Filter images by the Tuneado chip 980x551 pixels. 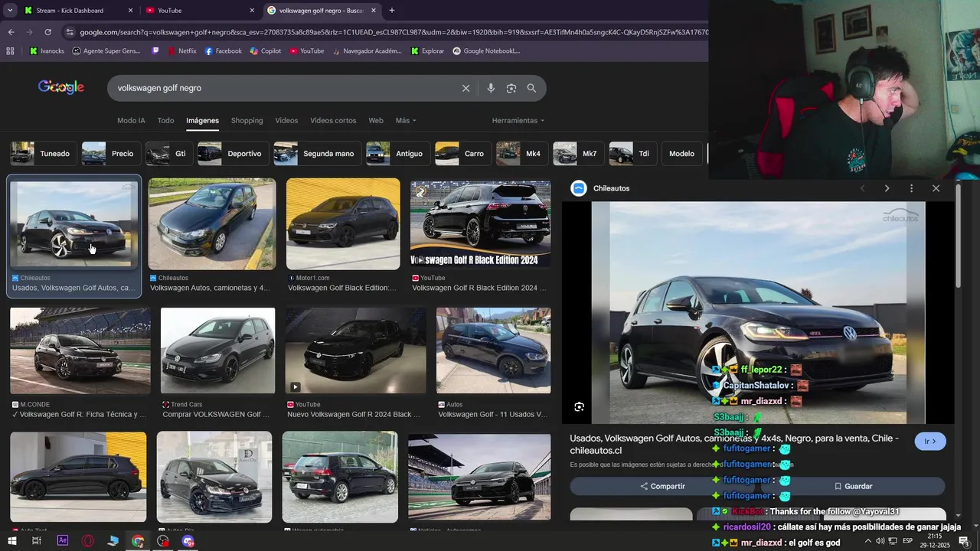pos(42,154)
